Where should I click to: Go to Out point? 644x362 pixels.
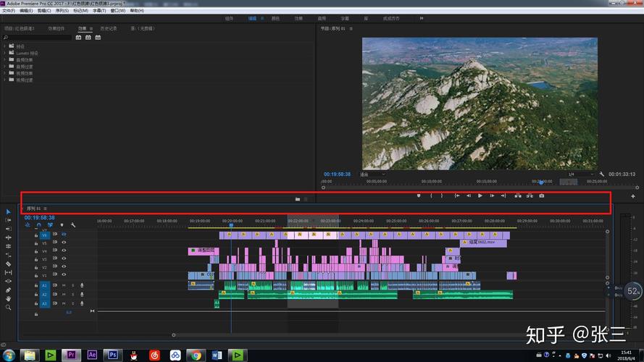[x=503, y=195]
